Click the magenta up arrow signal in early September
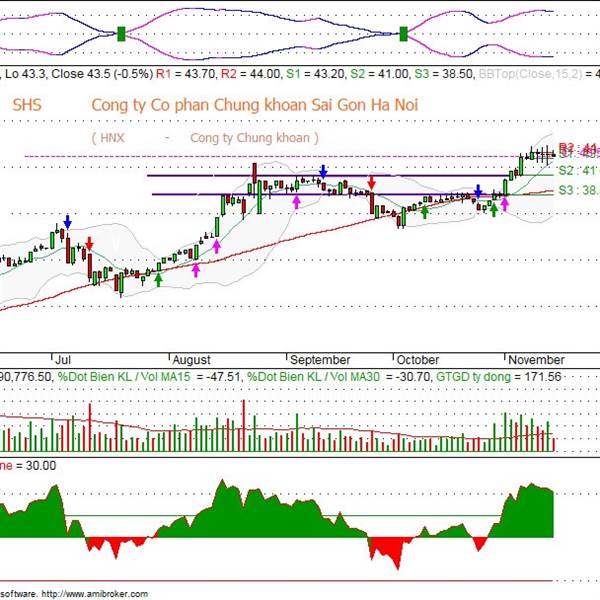The width and height of the screenshot is (600, 600). pos(296,202)
